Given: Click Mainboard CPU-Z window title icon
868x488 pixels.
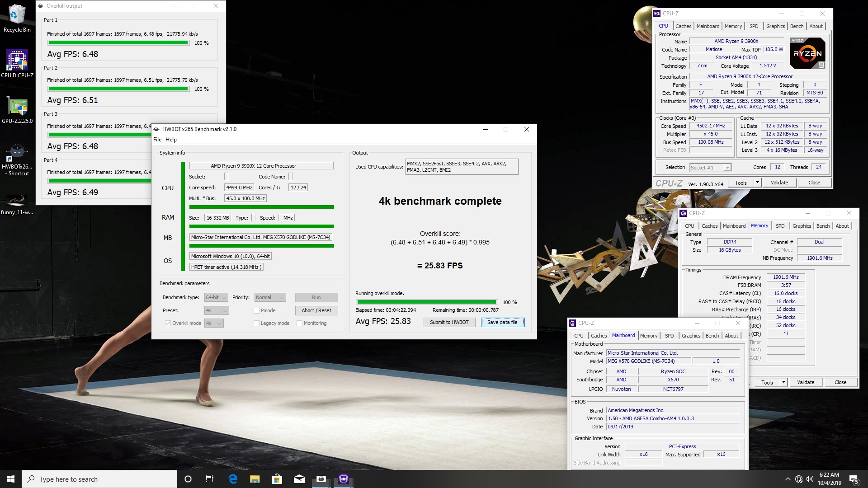Looking at the screenshot, I should [572, 323].
